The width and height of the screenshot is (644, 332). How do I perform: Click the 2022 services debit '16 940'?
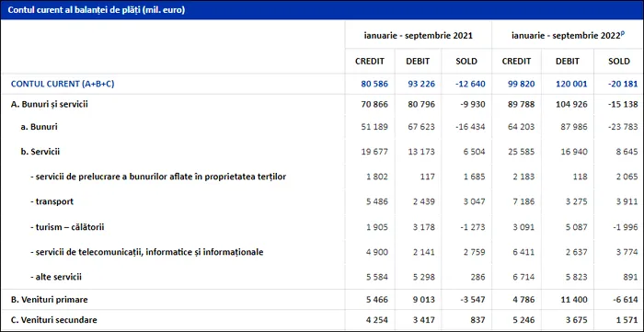[x=574, y=152]
